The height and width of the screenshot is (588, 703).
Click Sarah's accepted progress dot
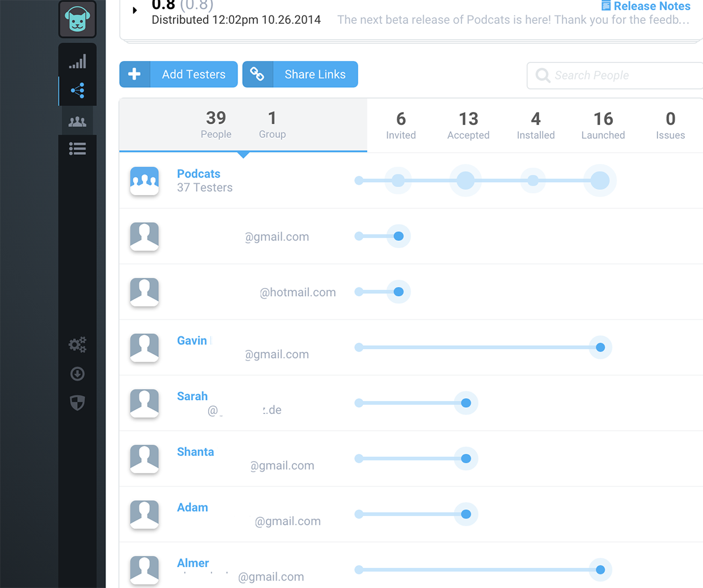(x=466, y=403)
